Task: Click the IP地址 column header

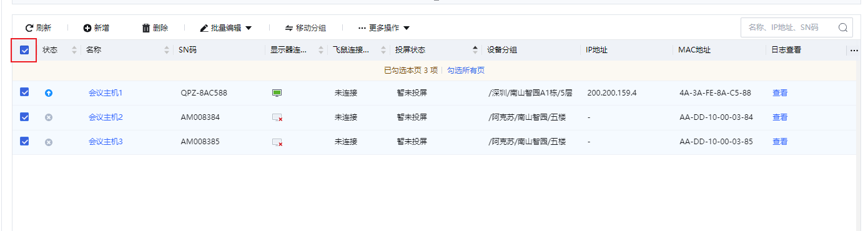Action: pos(596,50)
